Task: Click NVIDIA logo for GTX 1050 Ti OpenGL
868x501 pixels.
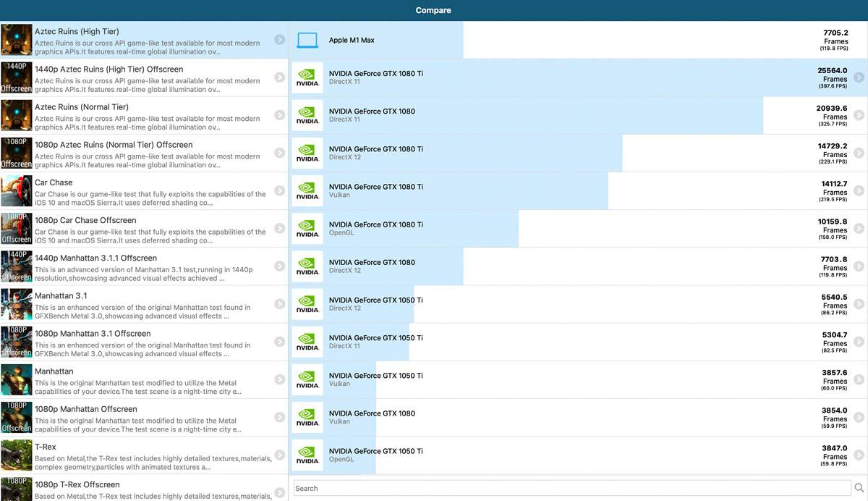Action: 307,454
